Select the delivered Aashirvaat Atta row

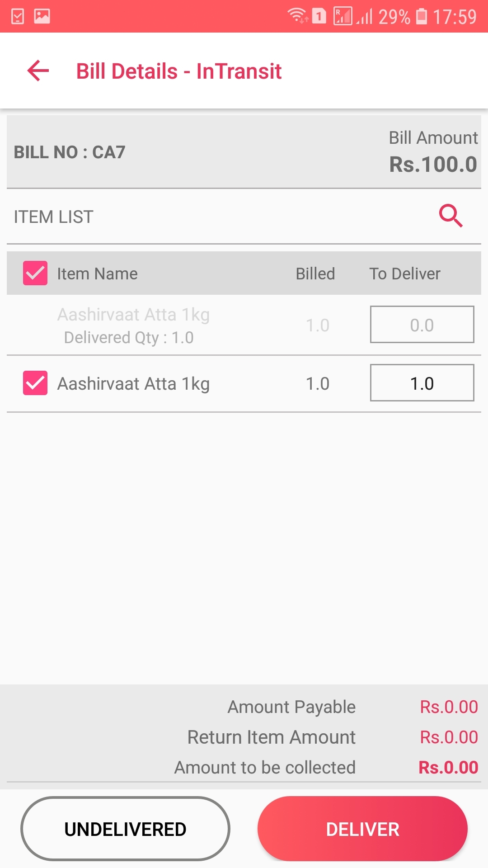click(x=133, y=325)
